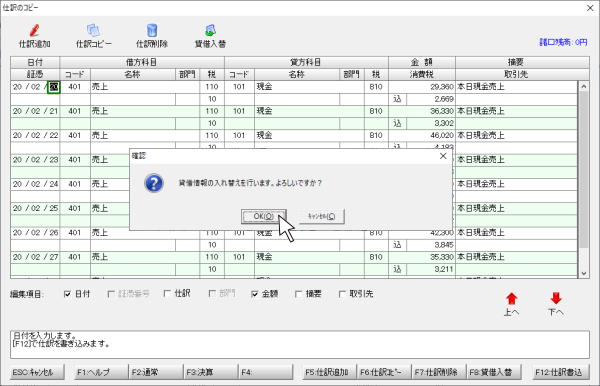The width and height of the screenshot is (600, 386).
Task: Enable the 仕訳 edit item checkbox
Action: pos(167,293)
